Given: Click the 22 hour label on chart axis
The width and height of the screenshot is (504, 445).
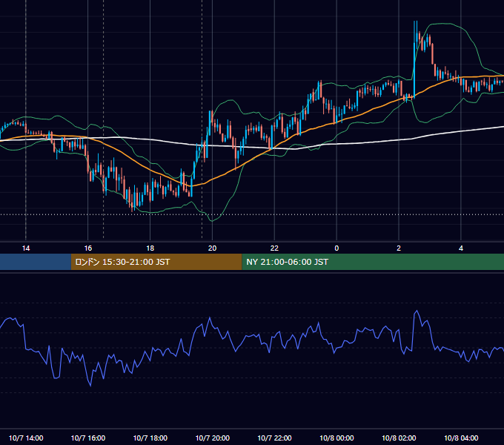Looking at the screenshot, I should (274, 248).
